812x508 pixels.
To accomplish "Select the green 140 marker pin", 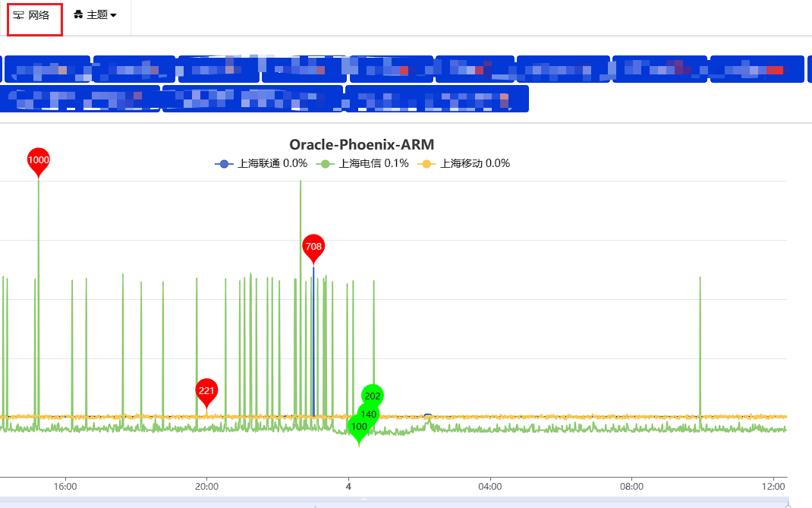I will point(368,415).
